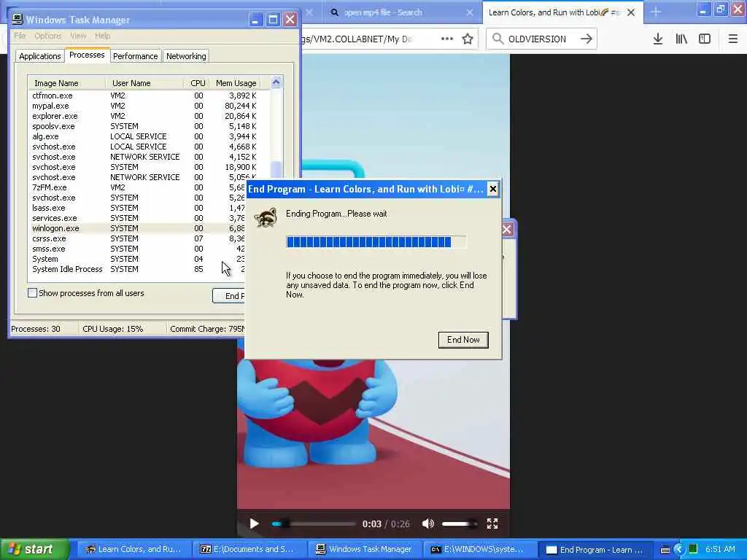
Task: Open the page actions three-dots menu
Action: pyautogui.click(x=447, y=39)
